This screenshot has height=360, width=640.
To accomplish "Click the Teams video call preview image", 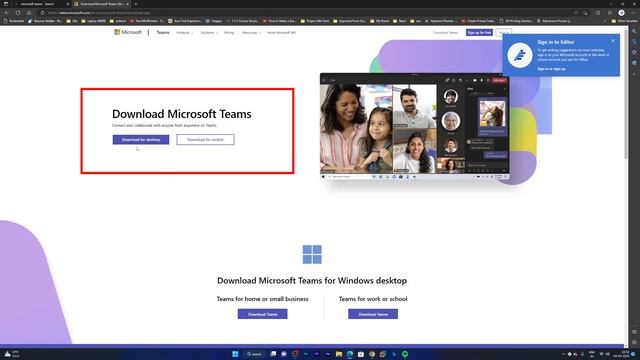I will coord(414,127).
